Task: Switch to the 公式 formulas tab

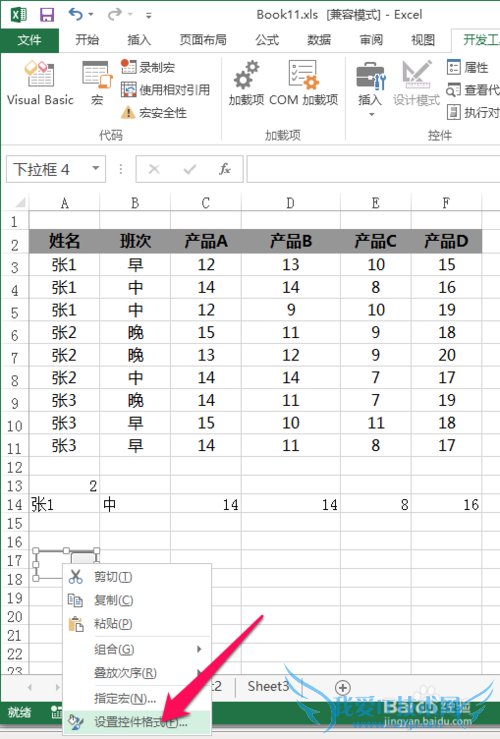Action: (267, 40)
